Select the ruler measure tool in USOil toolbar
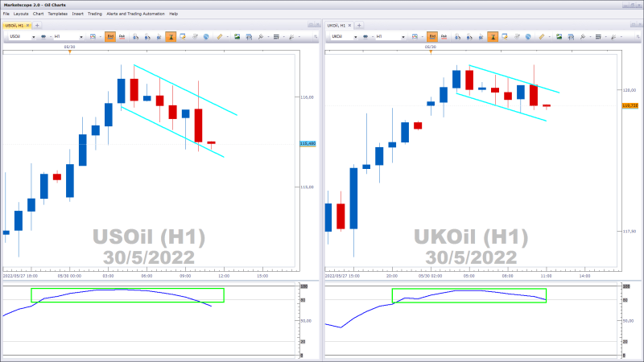 pyautogui.click(x=219, y=36)
